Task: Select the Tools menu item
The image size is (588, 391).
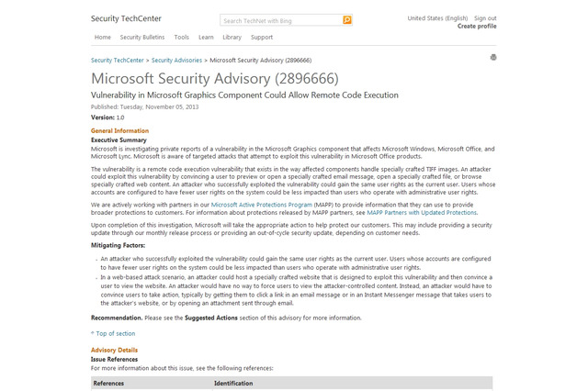Action: (x=182, y=38)
